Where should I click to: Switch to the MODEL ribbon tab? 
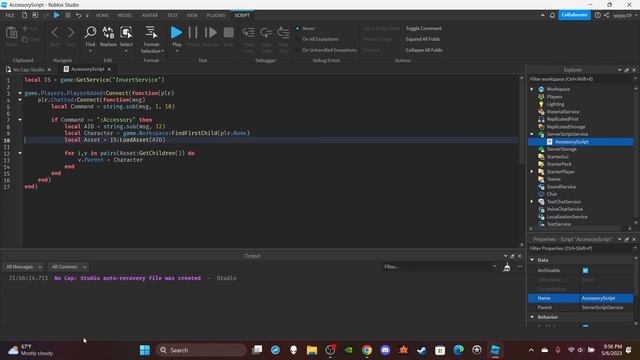(125, 15)
